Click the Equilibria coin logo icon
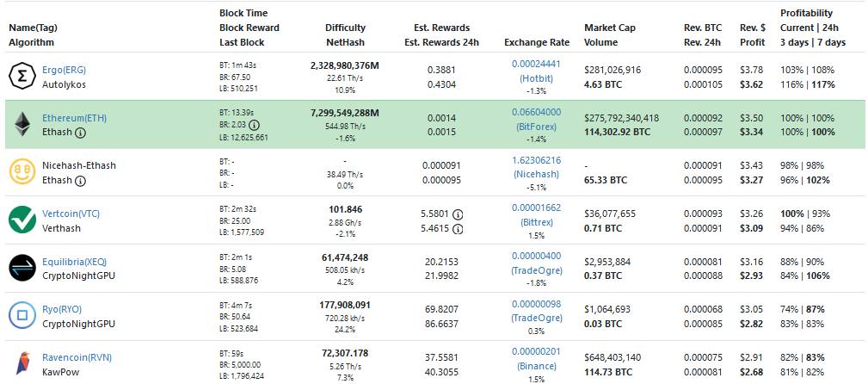The width and height of the screenshot is (868, 384). 22,269
